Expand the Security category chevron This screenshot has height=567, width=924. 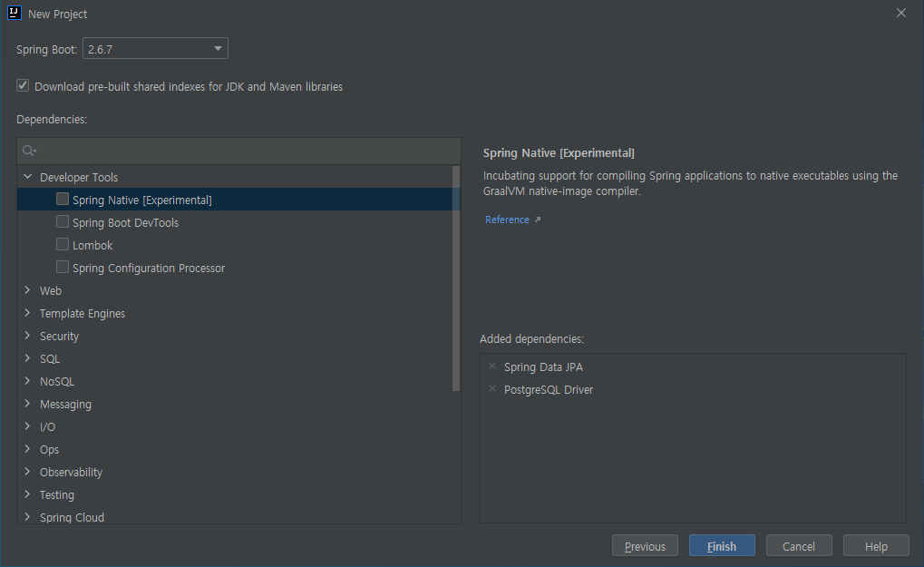click(28, 336)
